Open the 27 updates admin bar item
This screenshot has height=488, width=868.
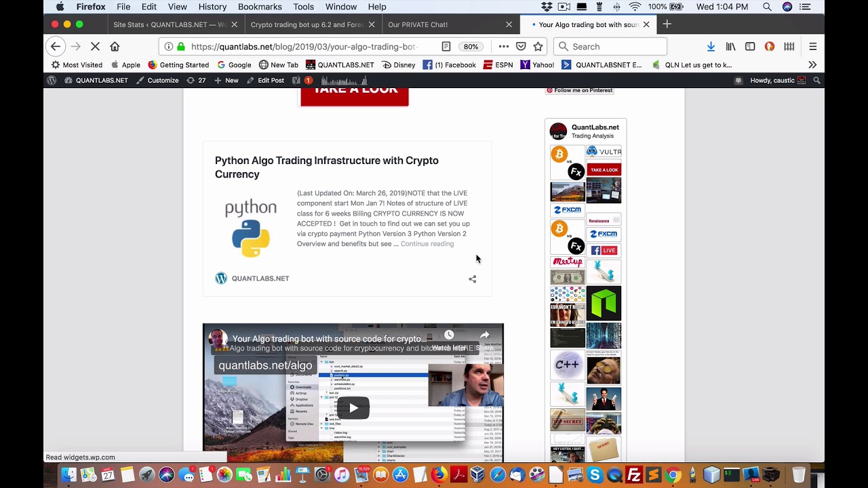(x=196, y=80)
